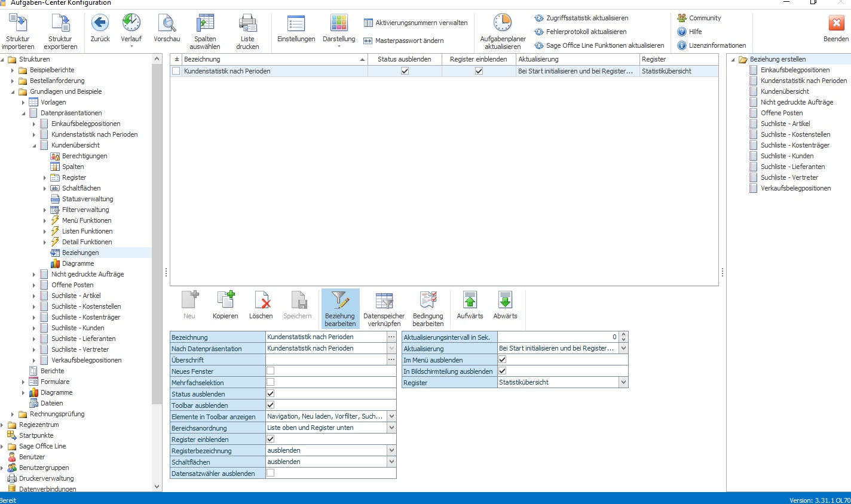Click the red Beenden icon
Image resolution: width=851 pixels, height=504 pixels.
836,24
